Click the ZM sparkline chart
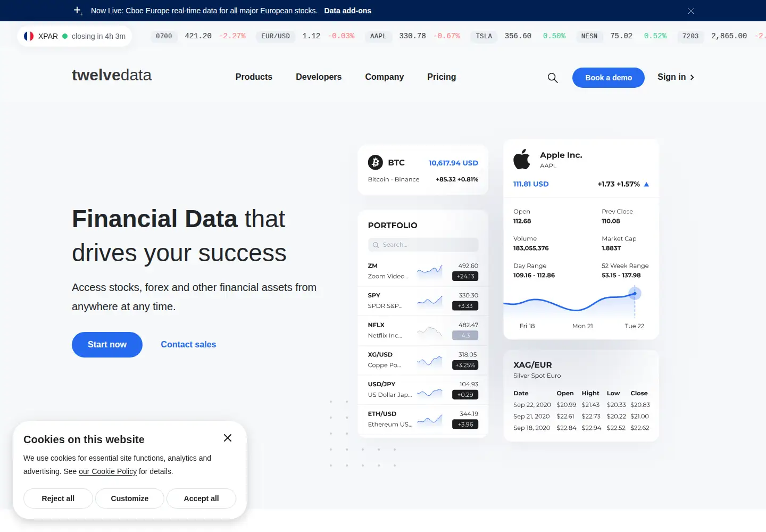The image size is (766, 532). pyautogui.click(x=430, y=271)
